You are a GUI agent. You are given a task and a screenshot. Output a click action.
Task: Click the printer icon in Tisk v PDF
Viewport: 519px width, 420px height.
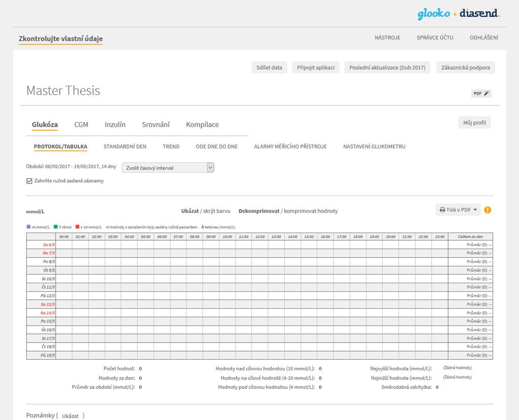[442, 210]
